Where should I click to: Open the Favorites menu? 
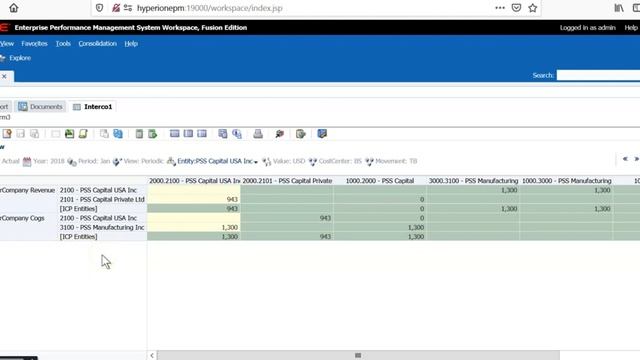click(34, 44)
